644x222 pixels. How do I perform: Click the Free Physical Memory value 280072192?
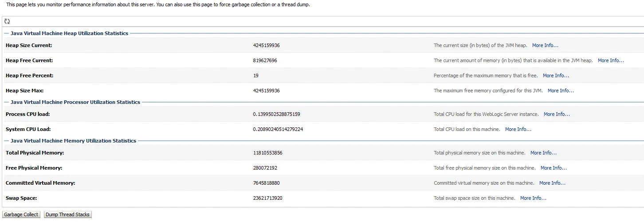click(x=265, y=168)
